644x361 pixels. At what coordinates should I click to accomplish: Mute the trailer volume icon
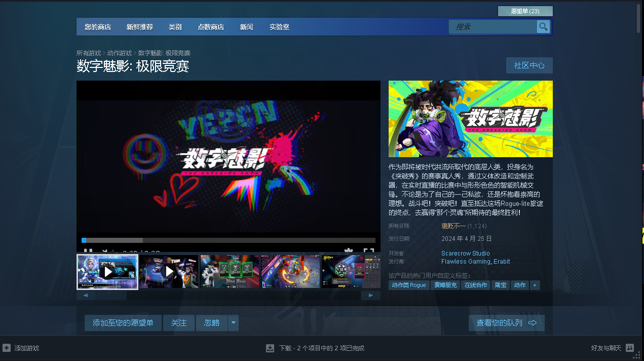click(105, 250)
